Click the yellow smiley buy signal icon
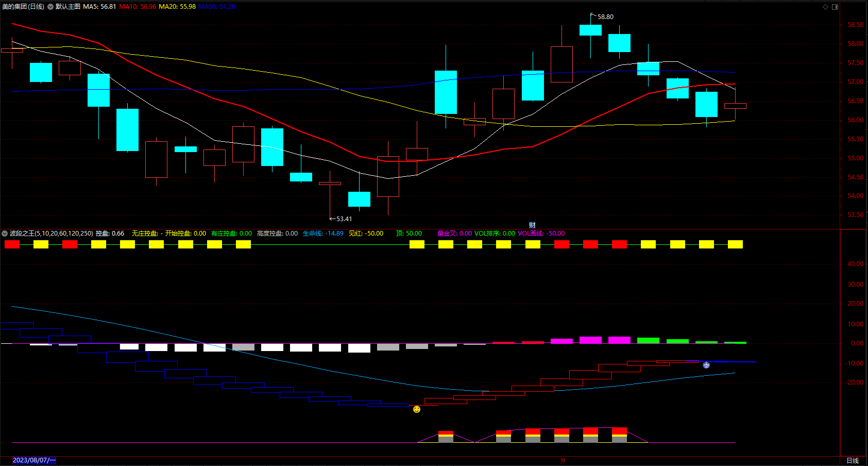The image size is (868, 466). click(417, 409)
